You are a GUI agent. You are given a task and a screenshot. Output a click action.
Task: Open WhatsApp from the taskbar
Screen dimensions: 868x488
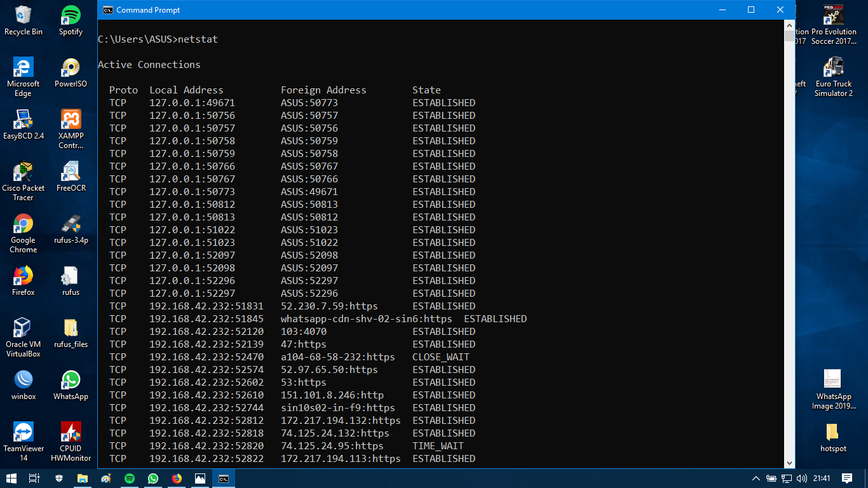[154, 479]
